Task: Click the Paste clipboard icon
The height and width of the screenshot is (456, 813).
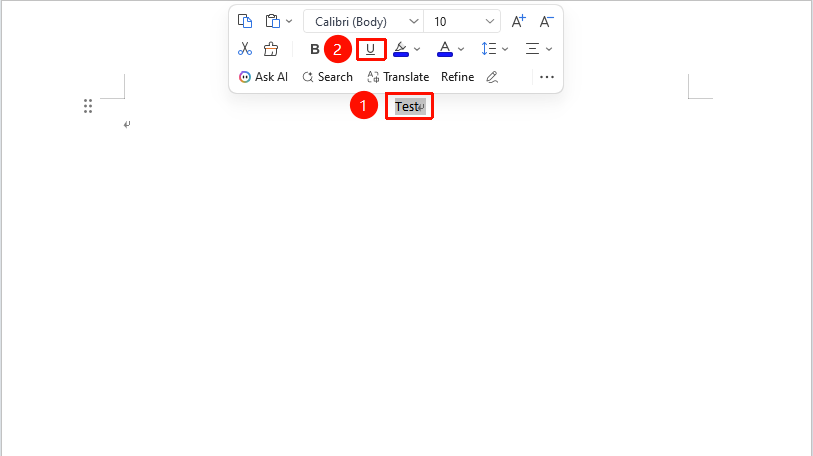Action: (x=273, y=21)
